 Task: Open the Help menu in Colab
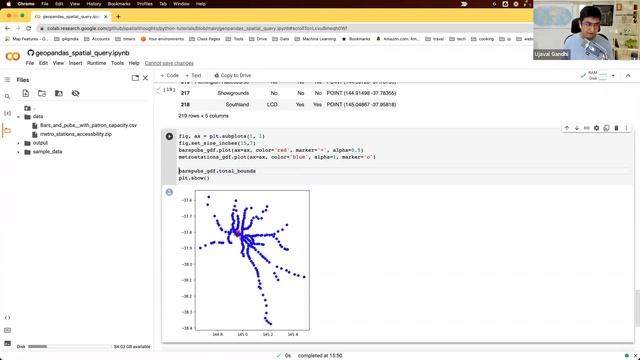134,63
